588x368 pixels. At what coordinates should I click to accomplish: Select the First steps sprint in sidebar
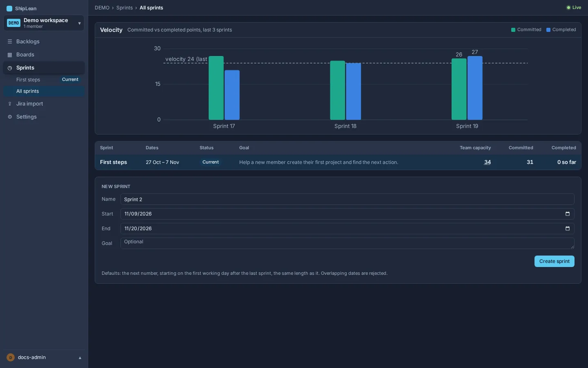(x=44, y=80)
